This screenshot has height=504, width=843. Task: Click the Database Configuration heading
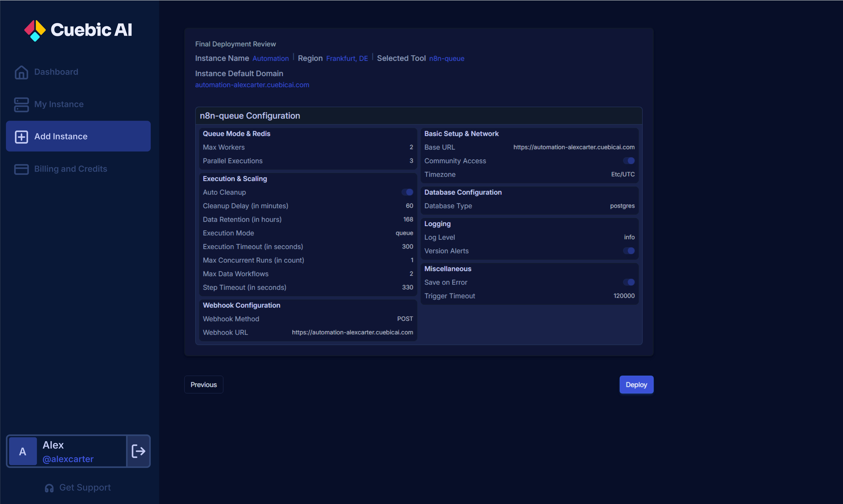coord(463,192)
